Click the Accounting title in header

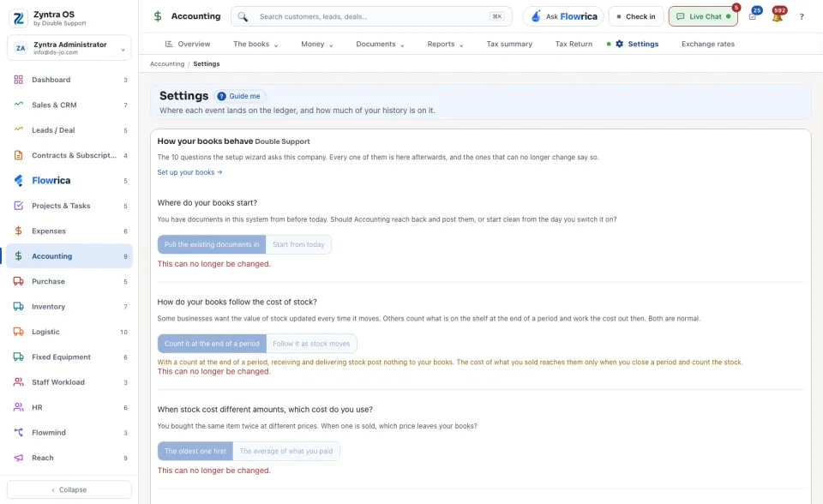[x=195, y=16]
